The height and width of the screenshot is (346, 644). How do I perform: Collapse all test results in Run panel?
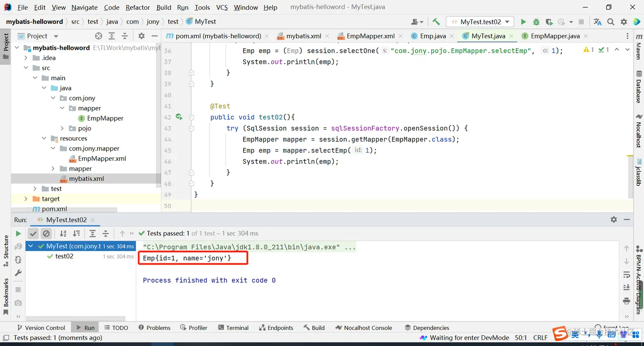tap(106, 234)
